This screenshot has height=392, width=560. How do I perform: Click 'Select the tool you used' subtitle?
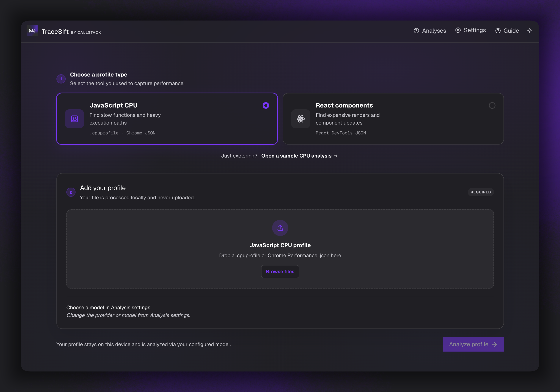click(x=127, y=83)
